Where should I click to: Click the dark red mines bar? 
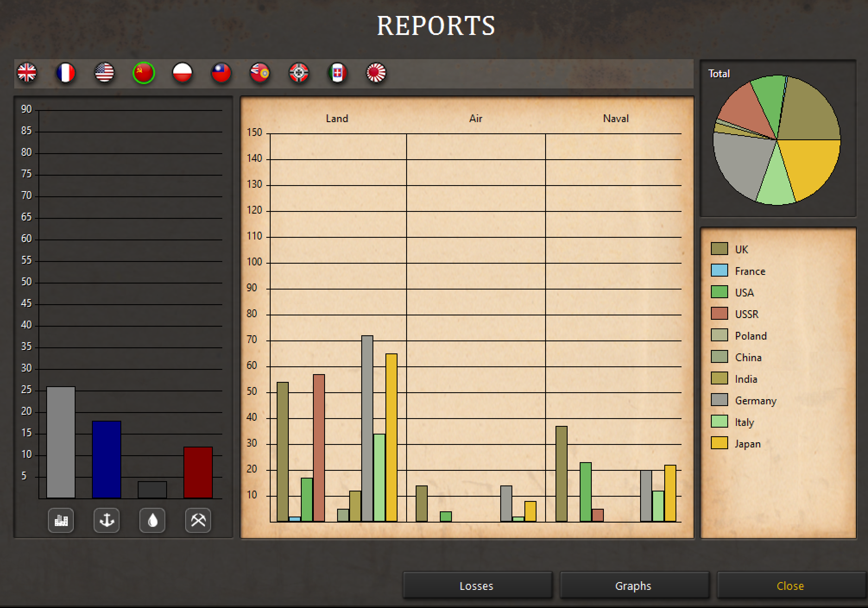(198, 473)
